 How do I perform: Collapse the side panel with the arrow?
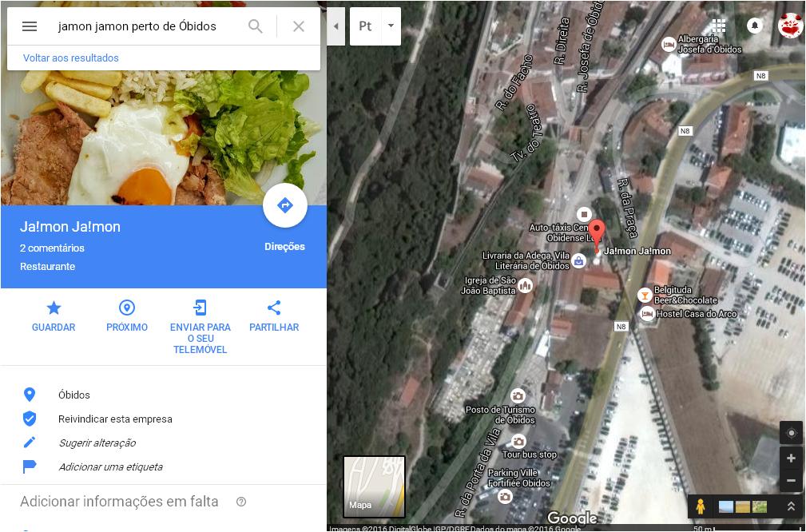[x=336, y=26]
